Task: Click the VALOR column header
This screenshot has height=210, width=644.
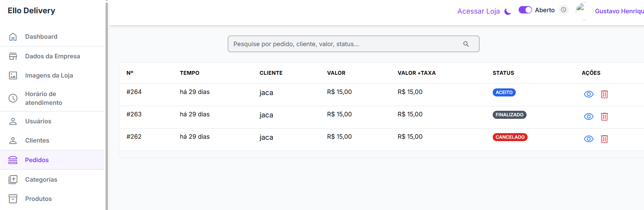Action: click(x=336, y=73)
